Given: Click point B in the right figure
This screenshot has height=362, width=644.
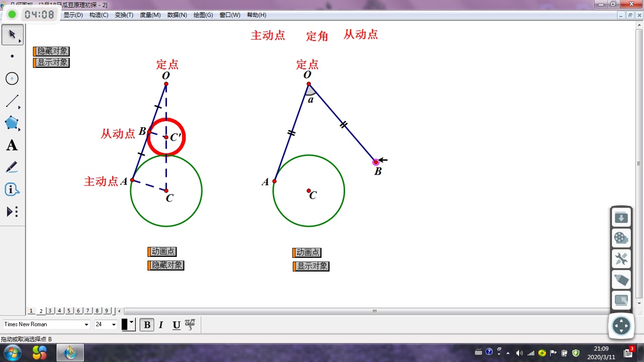Looking at the screenshot, I should coord(375,162).
